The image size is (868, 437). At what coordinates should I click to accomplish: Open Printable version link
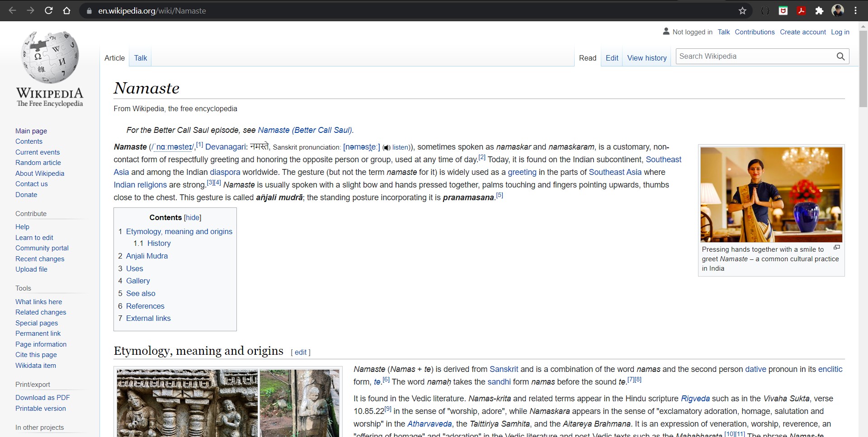click(41, 409)
